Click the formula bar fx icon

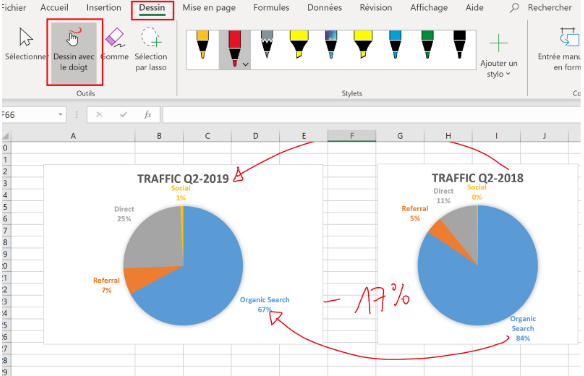click(x=147, y=115)
